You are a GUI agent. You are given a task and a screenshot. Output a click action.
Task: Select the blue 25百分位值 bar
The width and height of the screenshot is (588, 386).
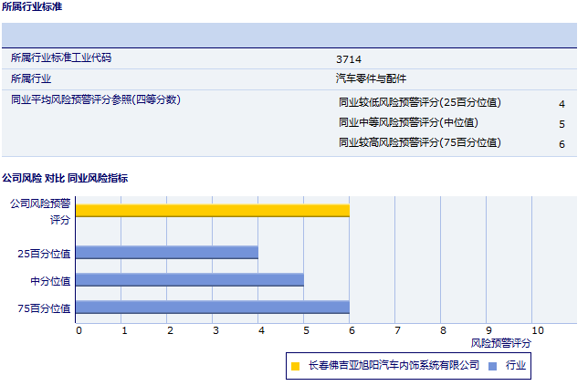pos(167,252)
